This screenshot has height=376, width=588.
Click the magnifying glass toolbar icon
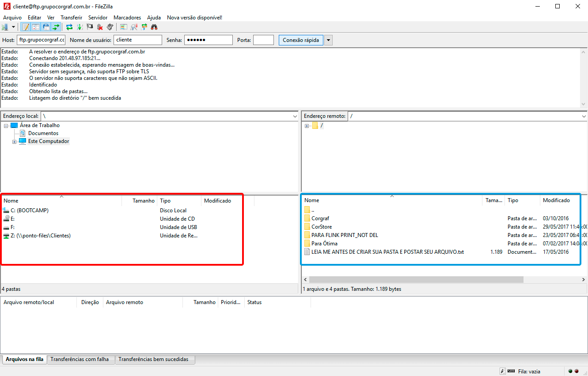pos(134,27)
